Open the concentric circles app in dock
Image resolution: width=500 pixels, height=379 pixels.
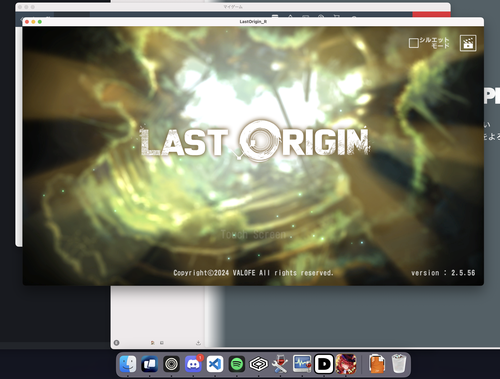pyautogui.click(x=172, y=364)
